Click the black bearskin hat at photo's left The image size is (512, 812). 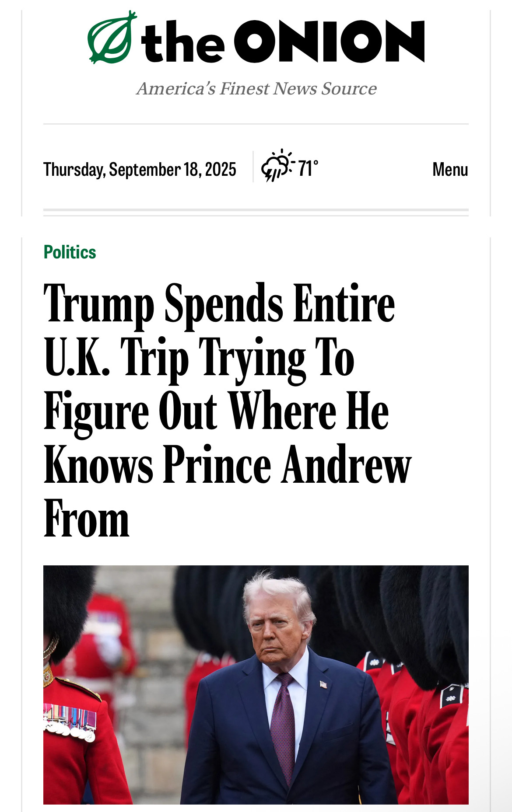tap(66, 612)
